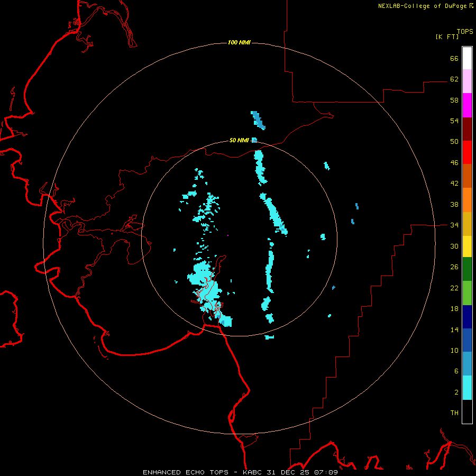
Task: Click the legend value 26
Action: 454,267
